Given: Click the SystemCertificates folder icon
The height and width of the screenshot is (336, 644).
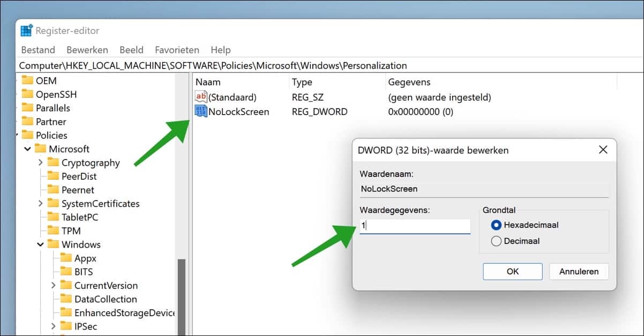Looking at the screenshot, I should pyautogui.click(x=53, y=203).
